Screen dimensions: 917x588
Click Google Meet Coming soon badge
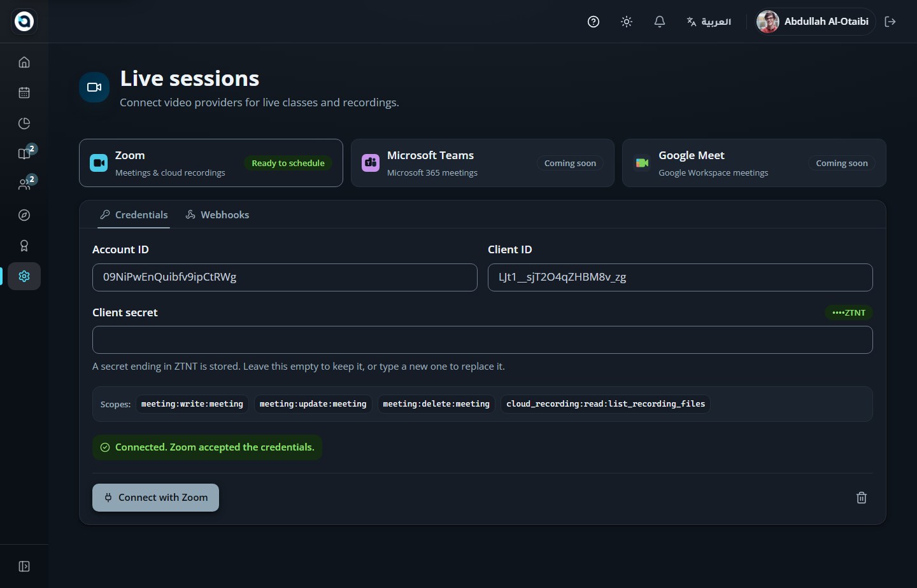pyautogui.click(x=842, y=163)
